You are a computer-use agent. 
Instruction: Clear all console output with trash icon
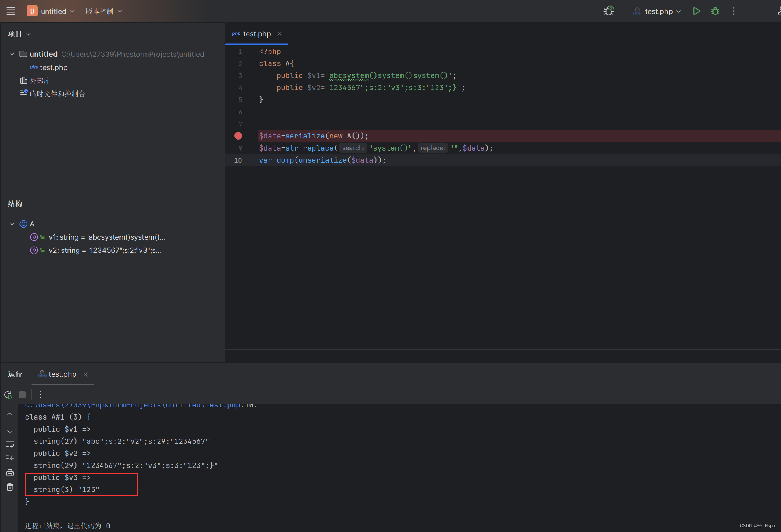[x=10, y=487]
